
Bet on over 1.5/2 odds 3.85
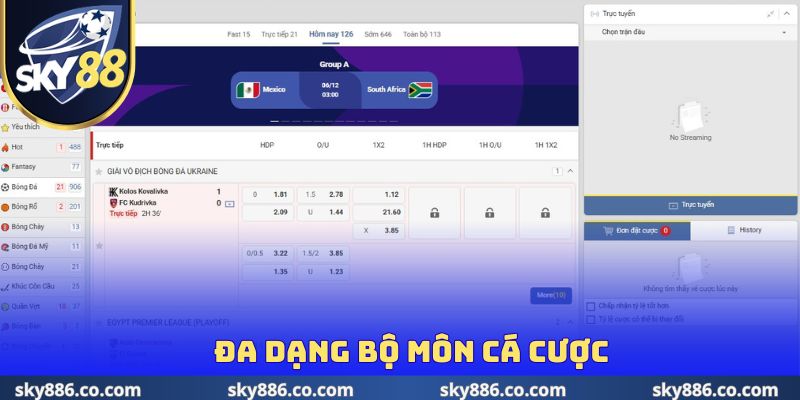pyautogui.click(x=323, y=254)
